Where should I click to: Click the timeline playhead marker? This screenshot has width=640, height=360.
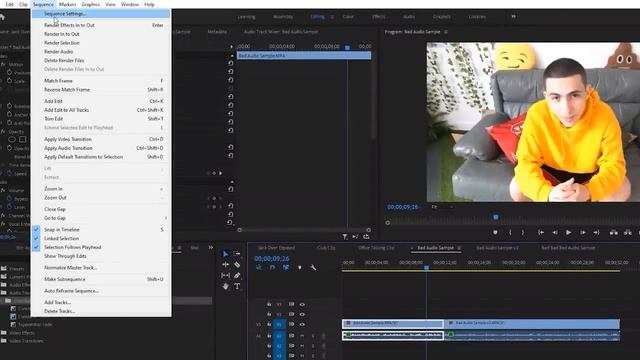427,268
